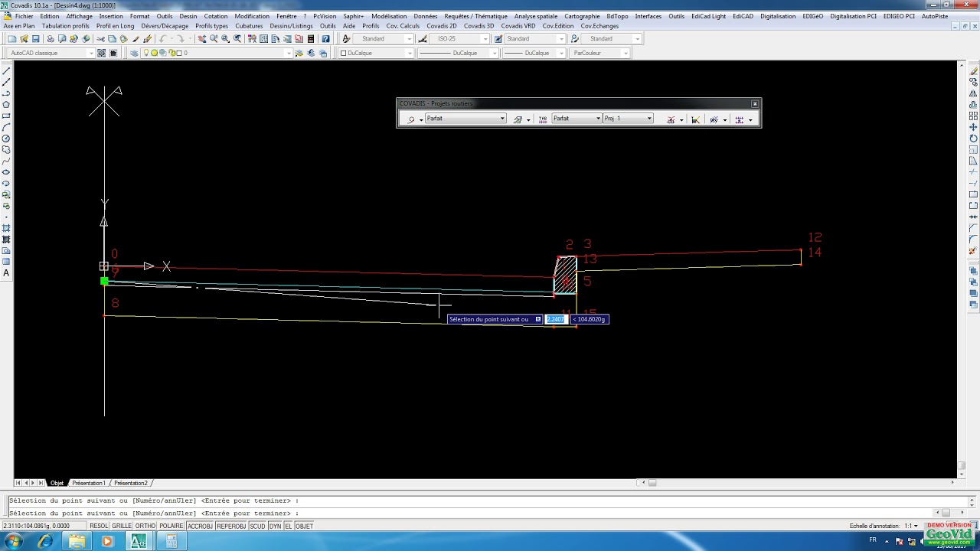Open Internet Explorer from the taskbar
Viewport: 980px width, 551px height.
[45, 542]
